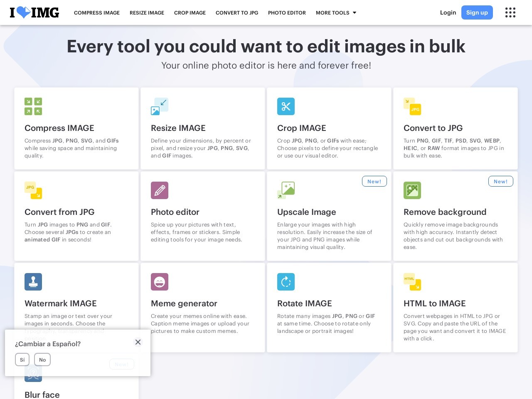Open the Photo editor card title
Viewport: 532px width, 399px height.
[175, 212]
